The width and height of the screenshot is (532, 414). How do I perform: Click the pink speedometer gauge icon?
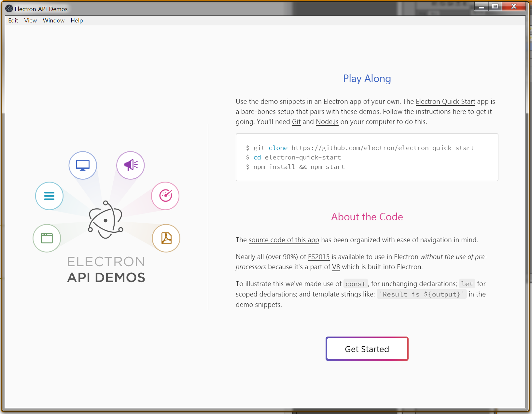165,196
